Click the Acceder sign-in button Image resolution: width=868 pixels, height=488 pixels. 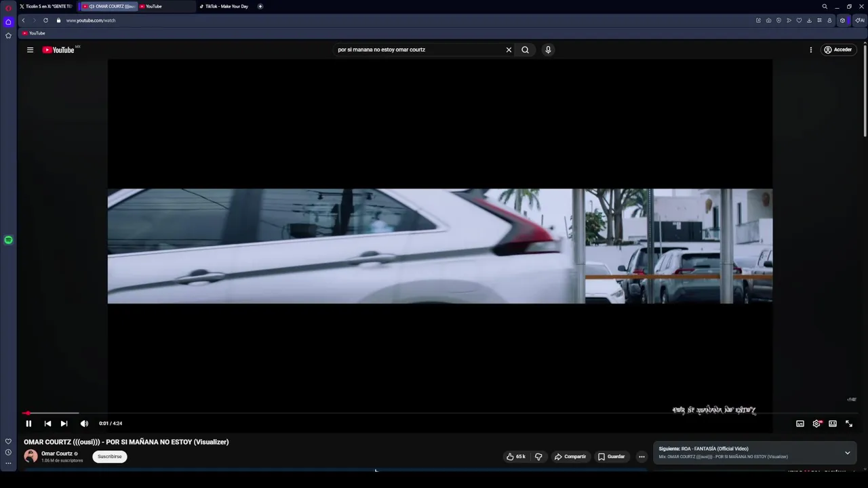(838, 49)
